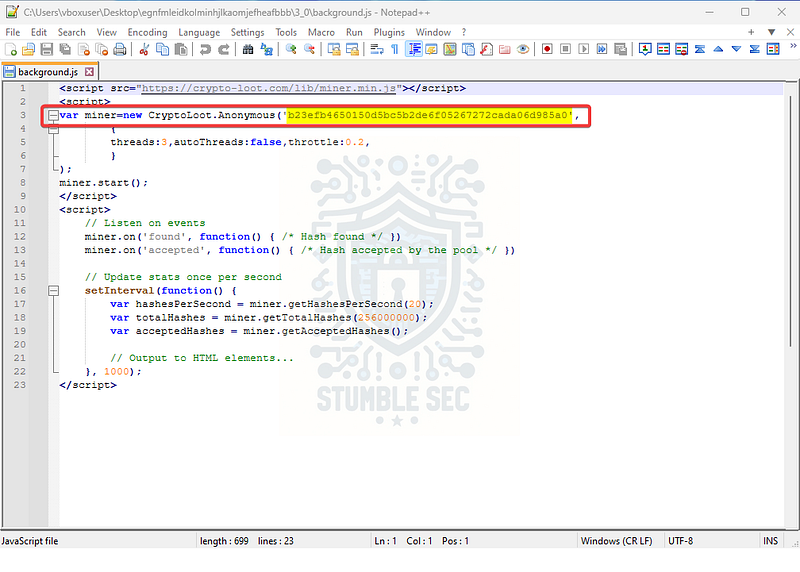Show the overflow toolbar chevron
This screenshot has width=800, height=572.
click(793, 46)
